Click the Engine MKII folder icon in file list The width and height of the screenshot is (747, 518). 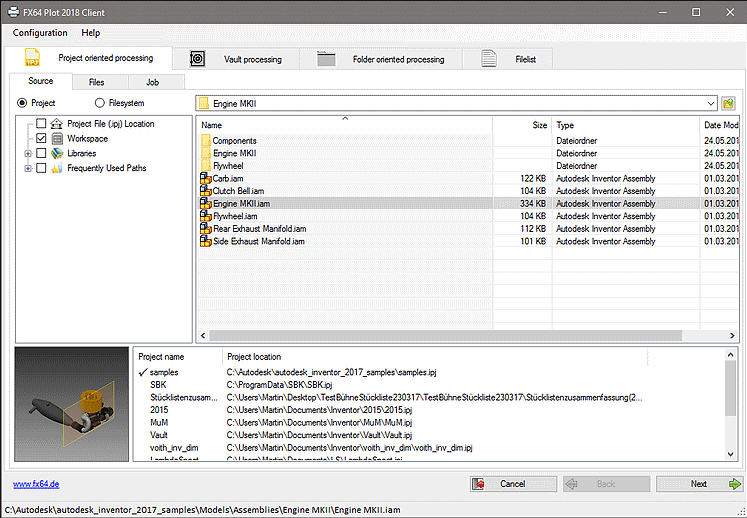tap(206, 153)
